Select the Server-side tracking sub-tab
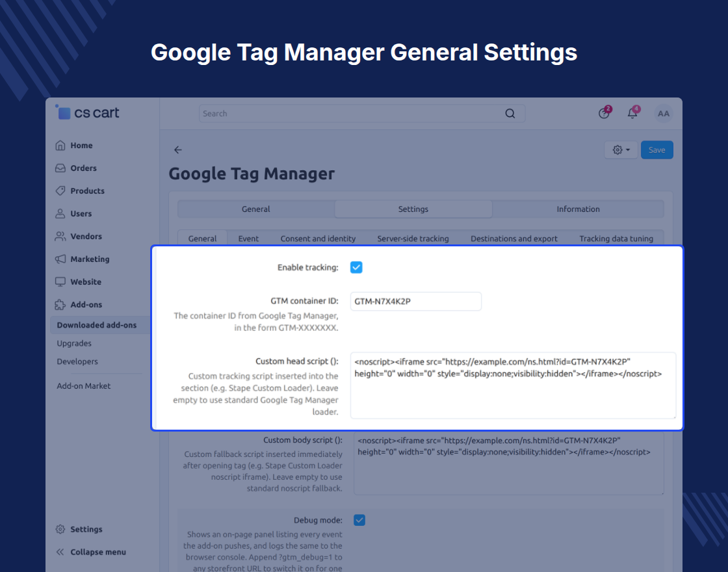Image resolution: width=728 pixels, height=572 pixels. 413,238
